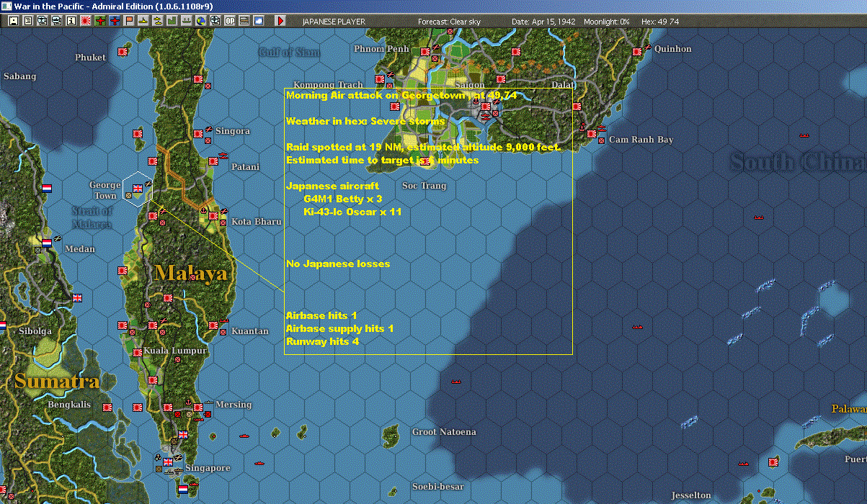Click the 'Hex: 49 74' status text
Image resolution: width=867 pixels, height=504 pixels.
(660, 22)
